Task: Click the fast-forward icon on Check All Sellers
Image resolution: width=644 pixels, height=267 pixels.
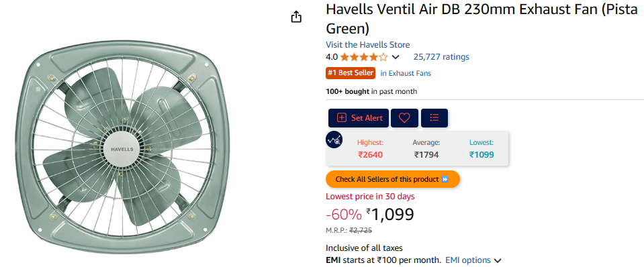Action: pyautogui.click(x=445, y=179)
